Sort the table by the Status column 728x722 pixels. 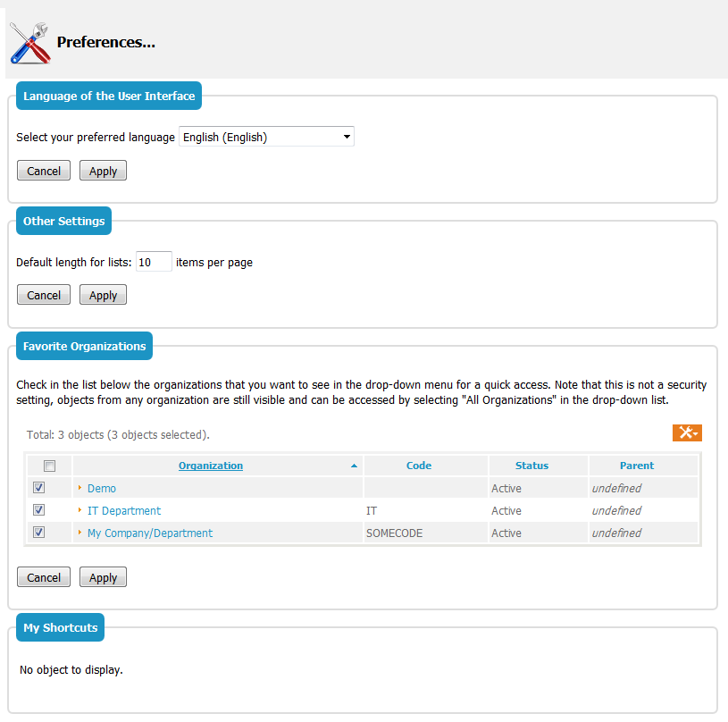531,466
